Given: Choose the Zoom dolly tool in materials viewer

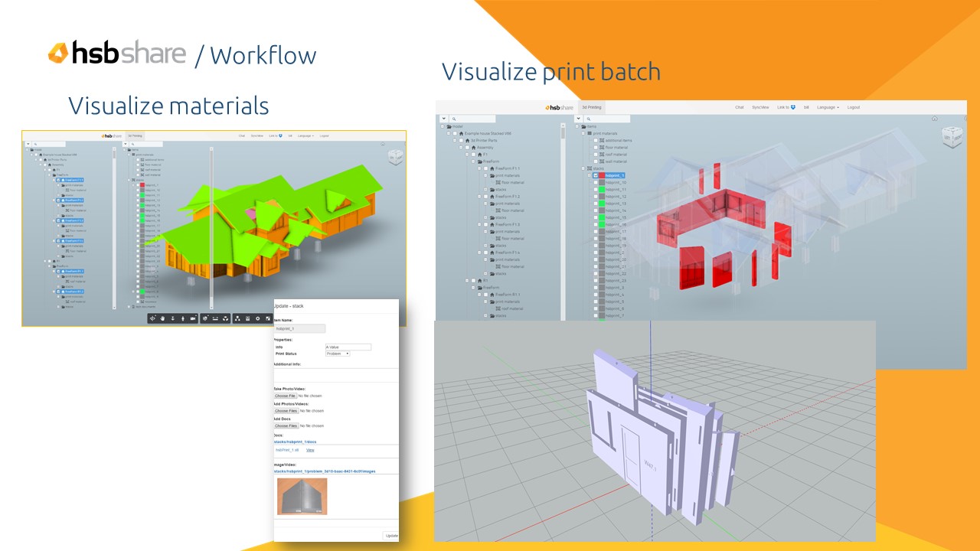Looking at the screenshot, I should coord(173,318).
